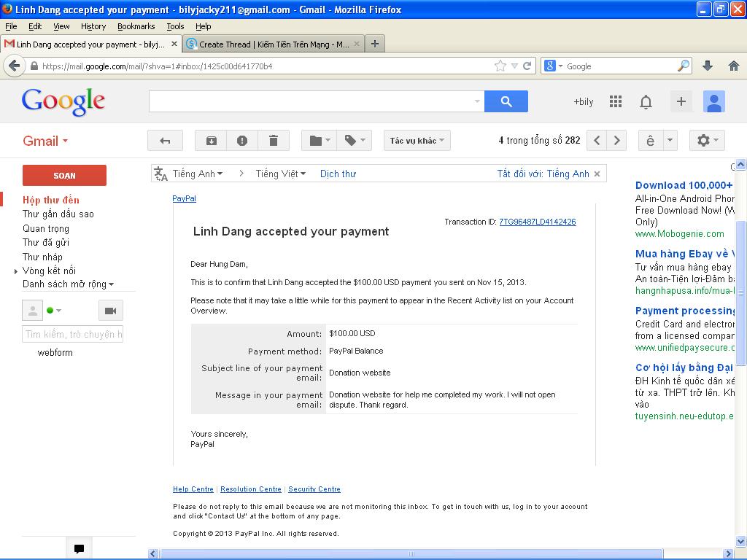The width and height of the screenshot is (747, 560).
Task: Click the translate icon in translation bar
Action: (160, 174)
